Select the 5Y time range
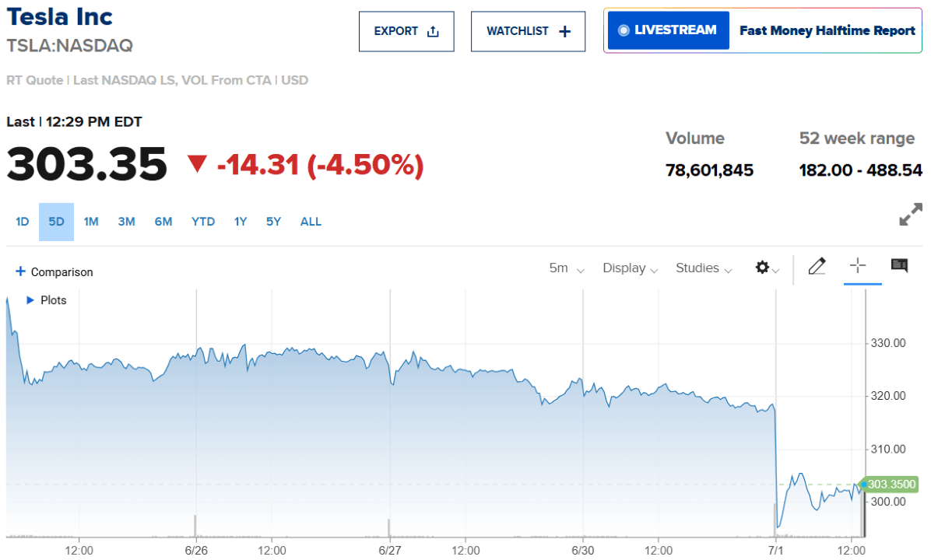The image size is (931, 560). click(x=273, y=222)
